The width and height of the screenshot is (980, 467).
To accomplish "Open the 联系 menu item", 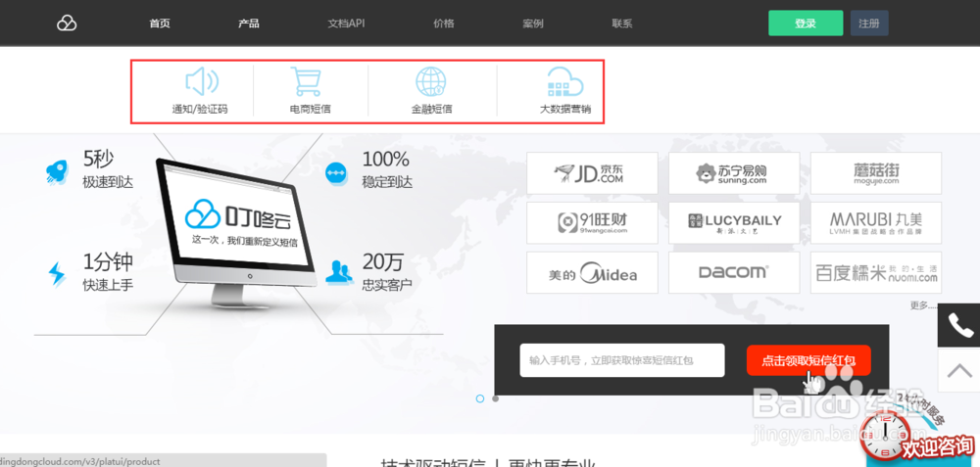I will coord(622,23).
